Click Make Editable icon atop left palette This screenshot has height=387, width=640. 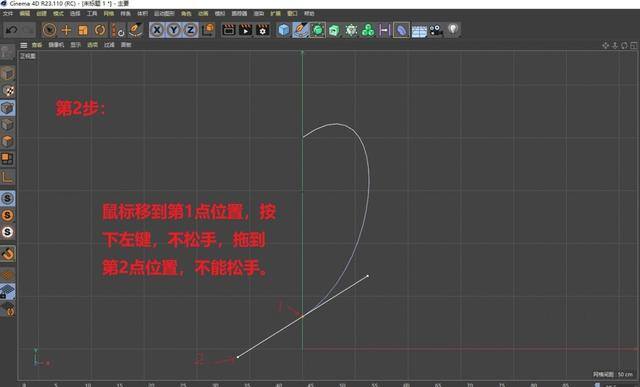7,52
